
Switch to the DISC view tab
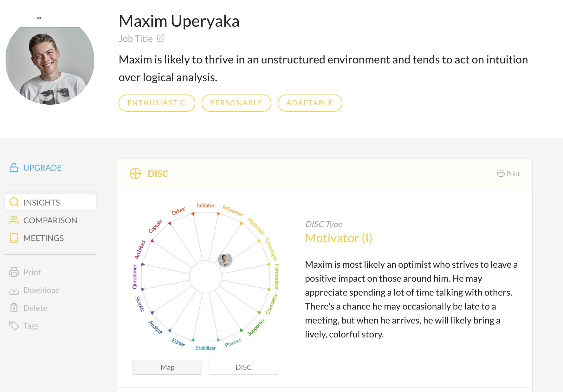pos(243,367)
